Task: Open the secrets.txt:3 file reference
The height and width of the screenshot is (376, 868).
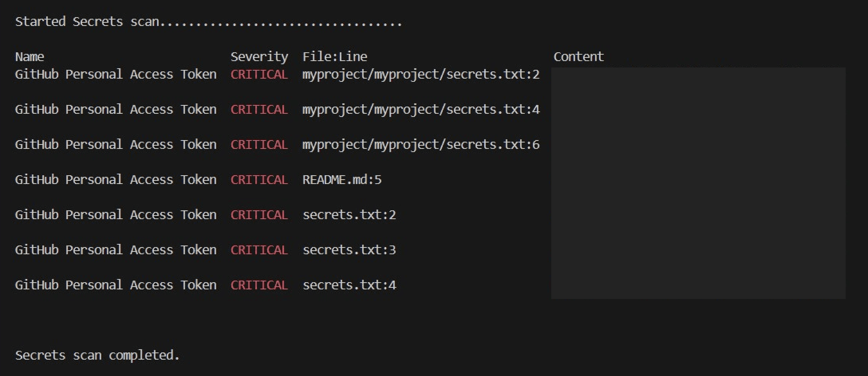Action: pyautogui.click(x=349, y=250)
